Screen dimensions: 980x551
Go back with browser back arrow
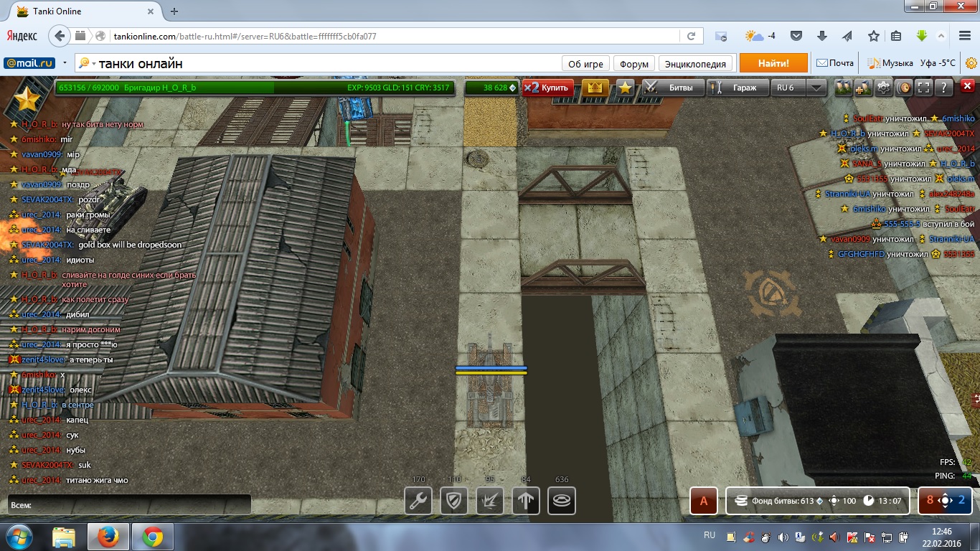coord(60,36)
